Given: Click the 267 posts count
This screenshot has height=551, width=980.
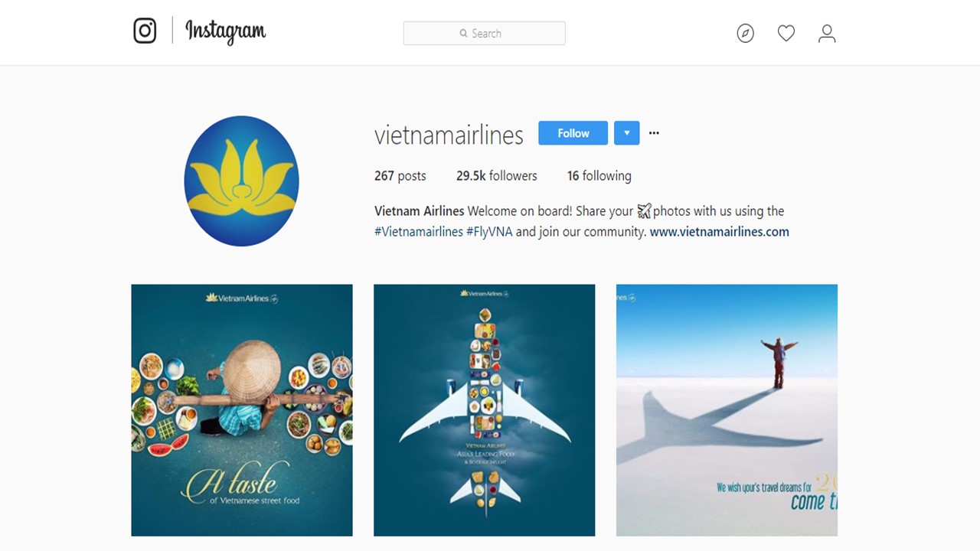Looking at the screenshot, I should (x=400, y=176).
